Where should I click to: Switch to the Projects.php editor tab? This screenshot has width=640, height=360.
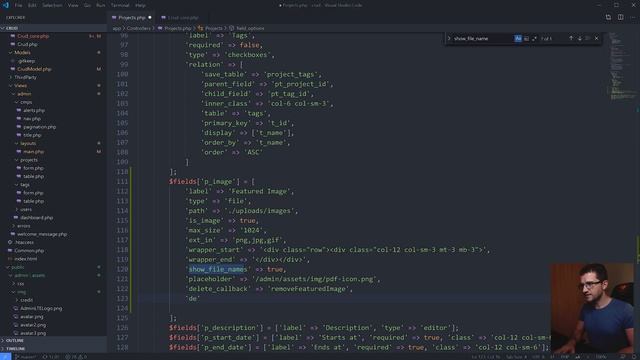click(131, 18)
